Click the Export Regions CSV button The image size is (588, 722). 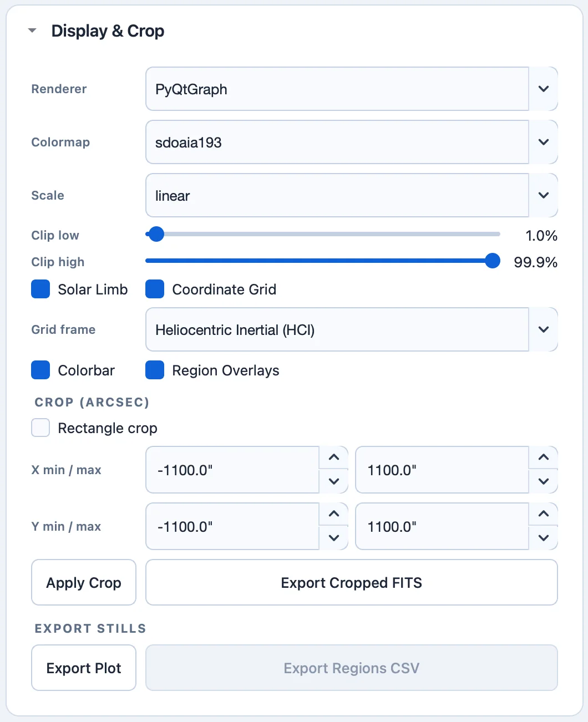(x=351, y=668)
